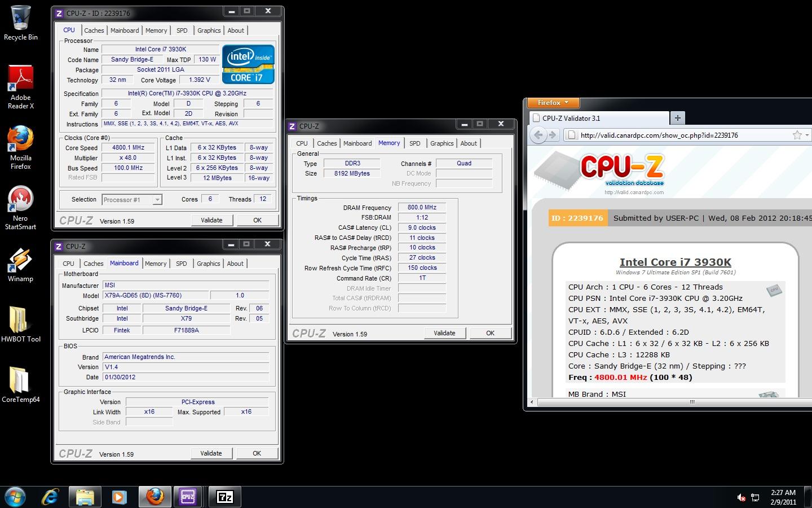This screenshot has width=812, height=508.
Task: Click OK in Memory CPU-Z window
Action: point(490,333)
